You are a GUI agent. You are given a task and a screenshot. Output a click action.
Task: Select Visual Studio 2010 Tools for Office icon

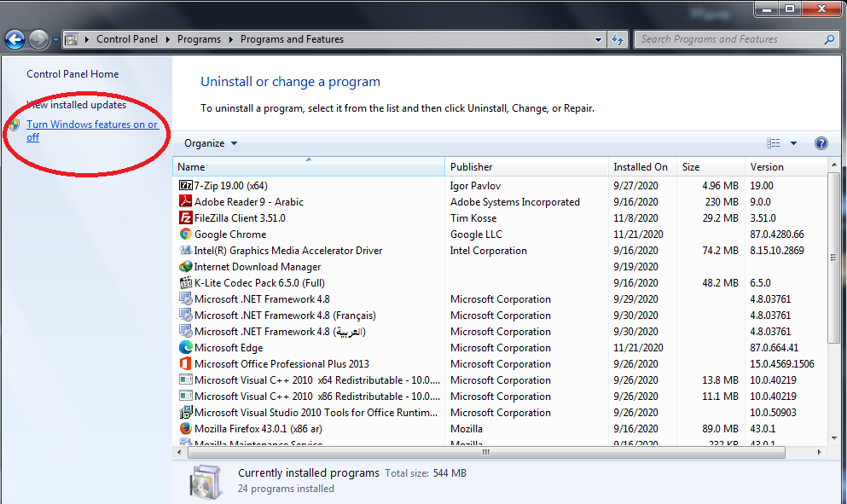185,412
